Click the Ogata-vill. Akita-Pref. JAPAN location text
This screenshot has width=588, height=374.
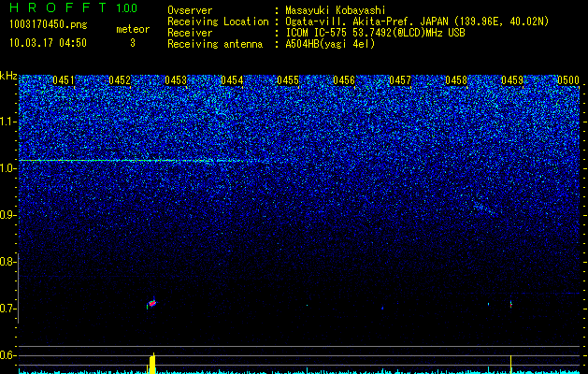[417, 22]
